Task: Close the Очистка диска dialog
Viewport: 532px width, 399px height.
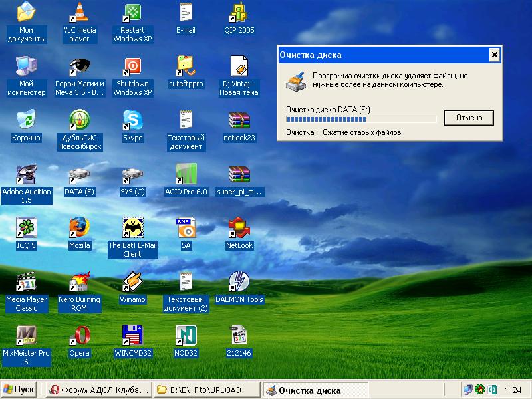Action: 494,55
